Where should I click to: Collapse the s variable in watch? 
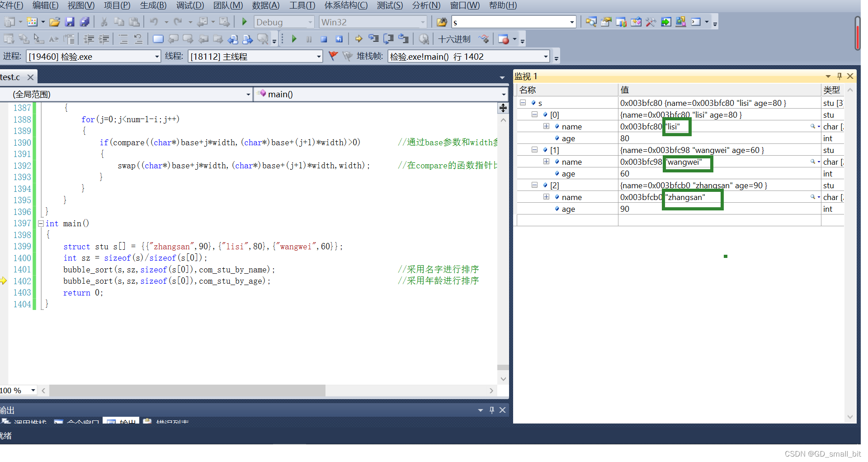tap(523, 103)
